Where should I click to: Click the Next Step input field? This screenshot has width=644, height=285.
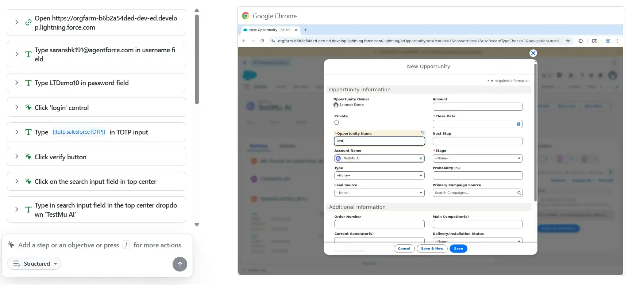tap(478, 141)
